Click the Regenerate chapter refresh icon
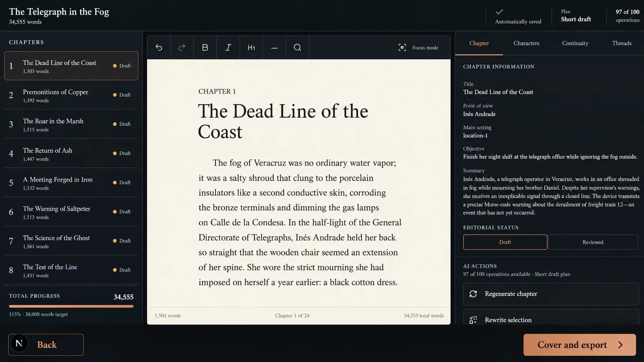This screenshot has width=644, height=362. click(473, 294)
